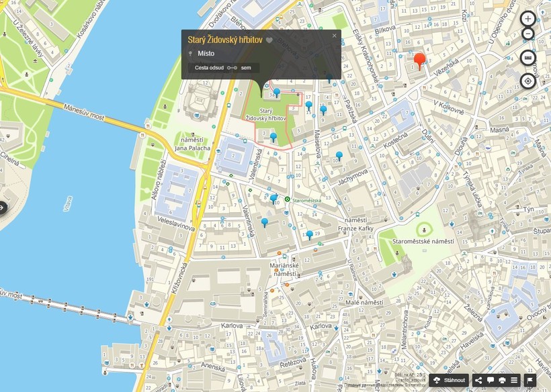Click the 'Mánesův most' bridge label
Image resolution: width=551 pixels, height=392 pixels.
click(x=85, y=112)
